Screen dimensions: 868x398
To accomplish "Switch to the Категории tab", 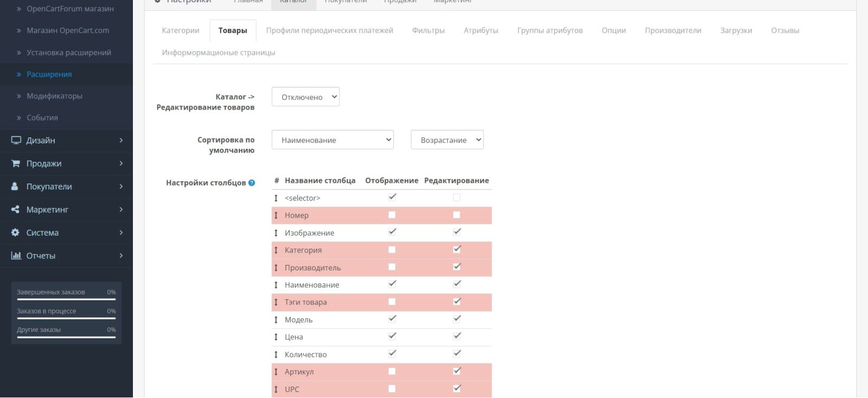I will tap(181, 30).
